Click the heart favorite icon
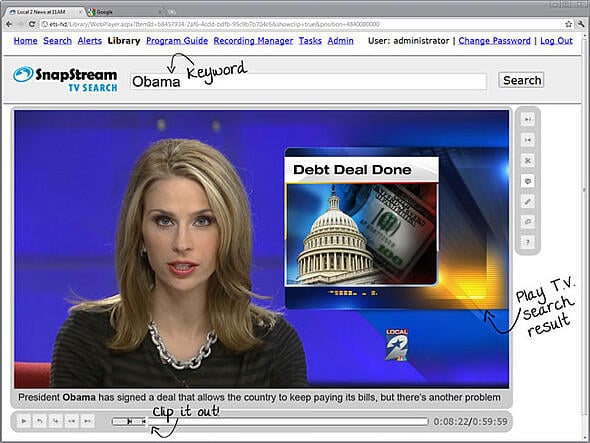Viewport: 590px width, 443px height. (528, 181)
